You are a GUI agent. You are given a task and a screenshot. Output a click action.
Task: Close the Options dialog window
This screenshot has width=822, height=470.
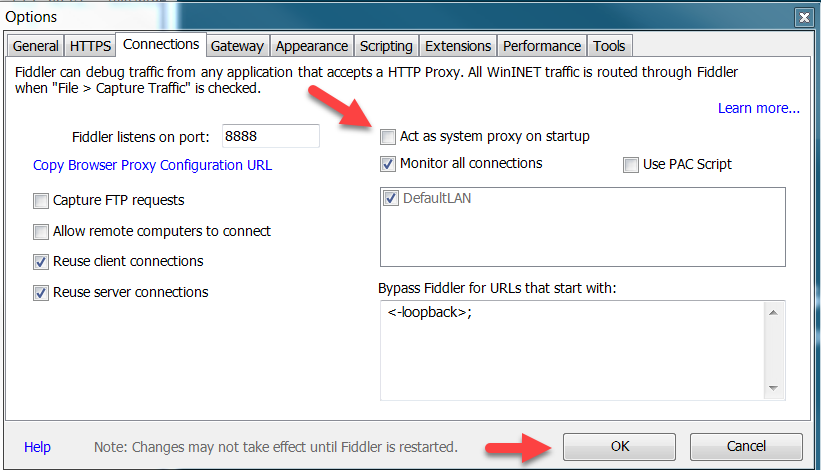pyautogui.click(x=803, y=17)
